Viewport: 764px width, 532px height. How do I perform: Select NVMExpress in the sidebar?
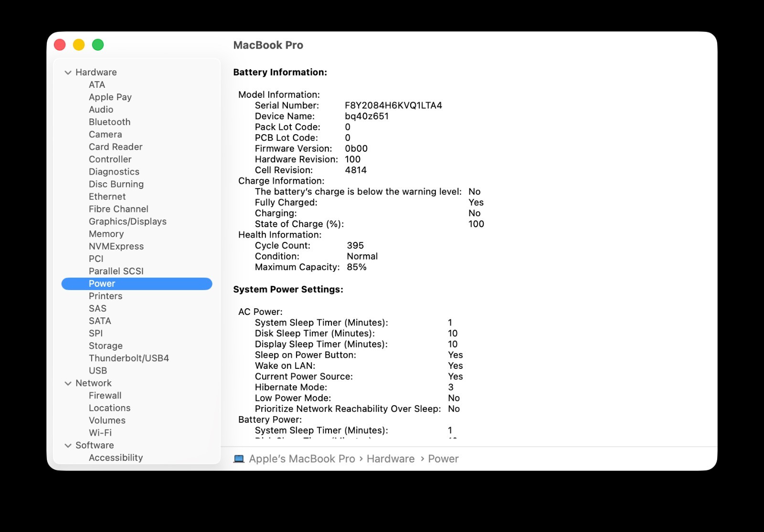[x=116, y=246]
